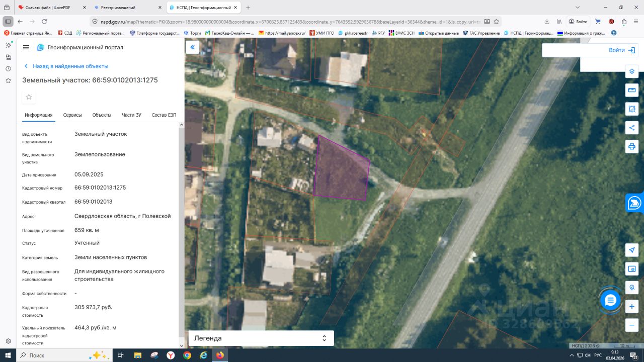Select the highlighted purple land plot
644x362 pixels.
click(x=341, y=169)
